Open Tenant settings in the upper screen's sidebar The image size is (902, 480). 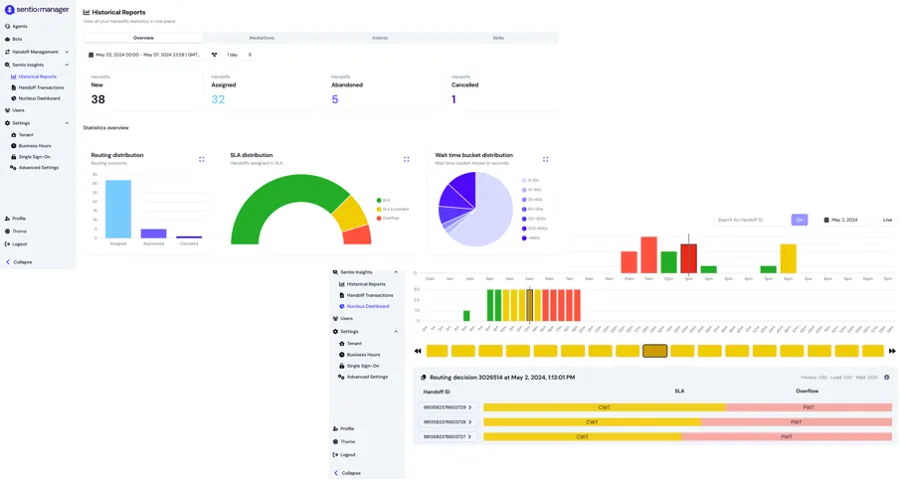(x=22, y=135)
